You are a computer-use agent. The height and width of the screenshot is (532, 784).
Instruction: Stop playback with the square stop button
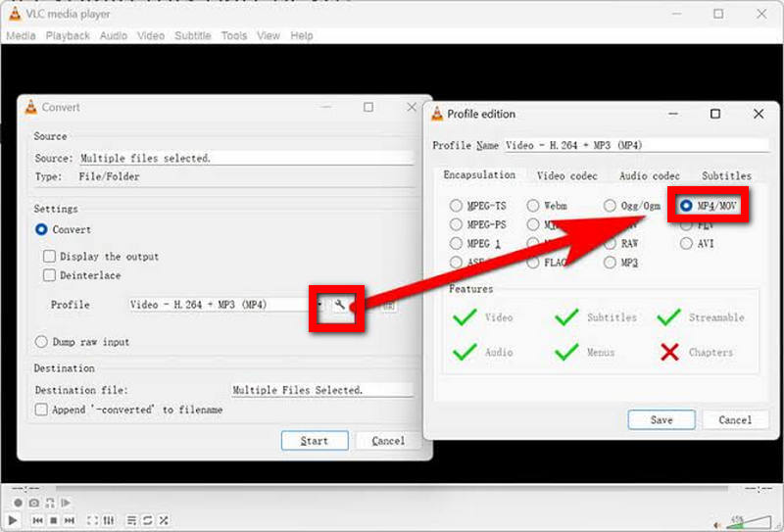coord(54,520)
